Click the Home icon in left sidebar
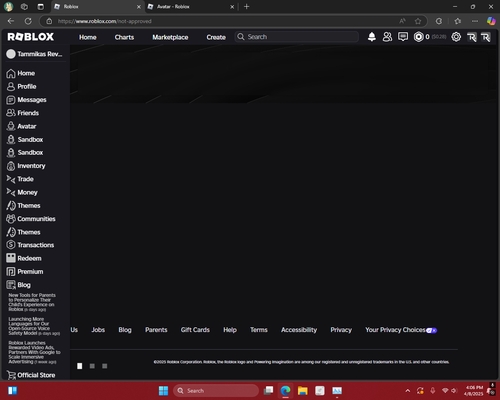The width and height of the screenshot is (500, 400). (11, 73)
